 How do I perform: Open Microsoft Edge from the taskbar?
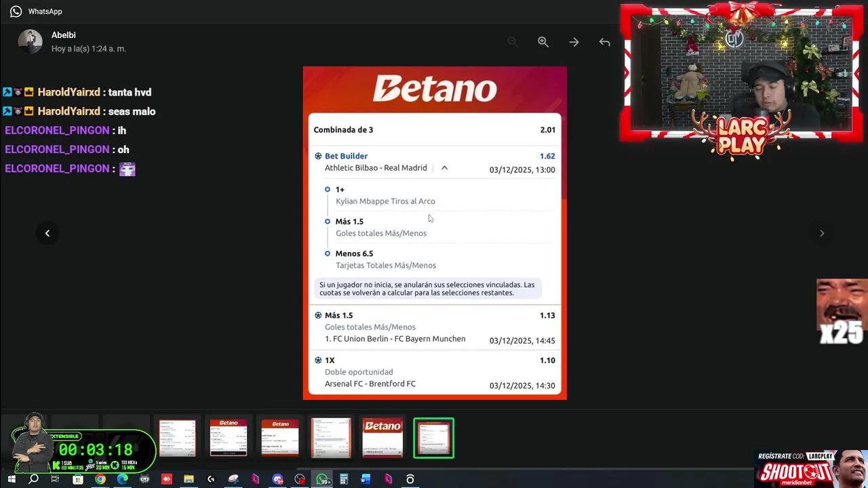point(122,479)
